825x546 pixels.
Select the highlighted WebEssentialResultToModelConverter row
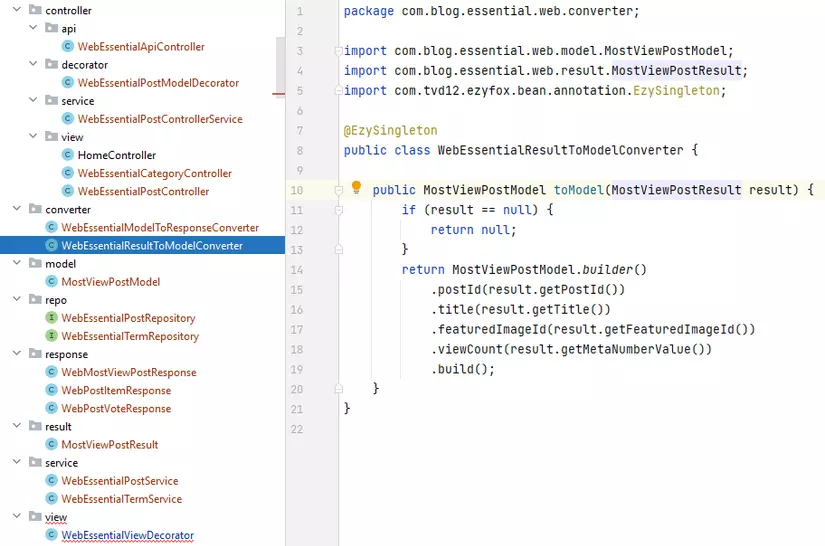tap(143, 245)
